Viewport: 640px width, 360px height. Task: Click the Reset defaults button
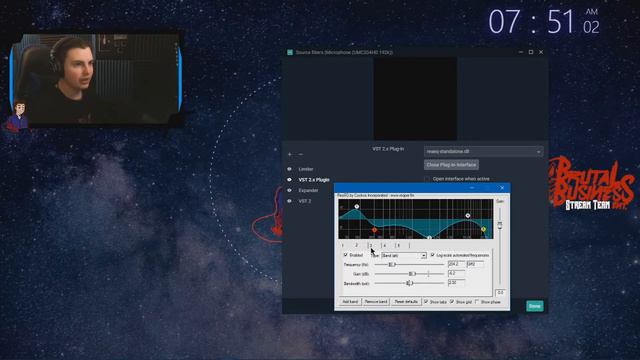point(406,302)
